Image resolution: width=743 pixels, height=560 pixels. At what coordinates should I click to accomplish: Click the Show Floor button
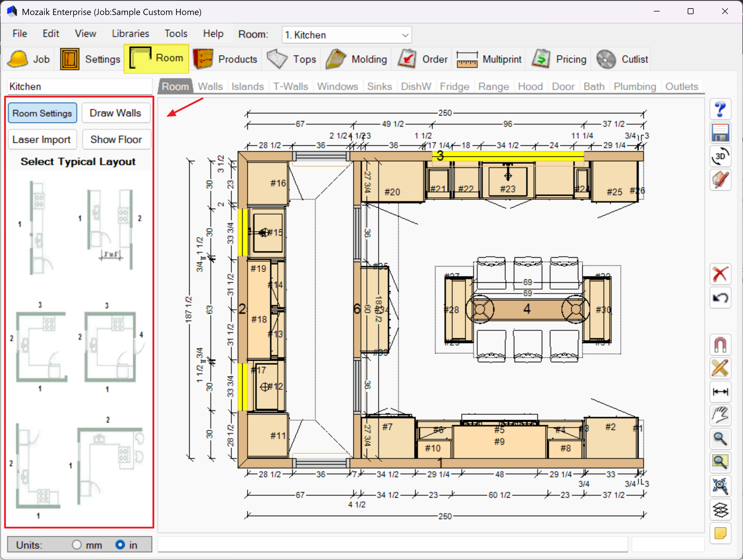click(116, 140)
